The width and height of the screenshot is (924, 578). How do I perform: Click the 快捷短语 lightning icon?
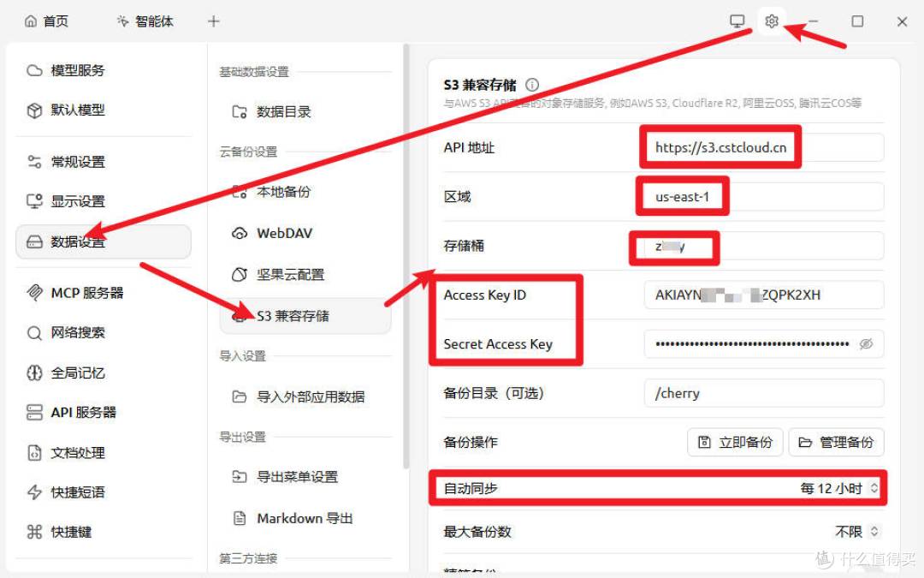click(x=34, y=492)
